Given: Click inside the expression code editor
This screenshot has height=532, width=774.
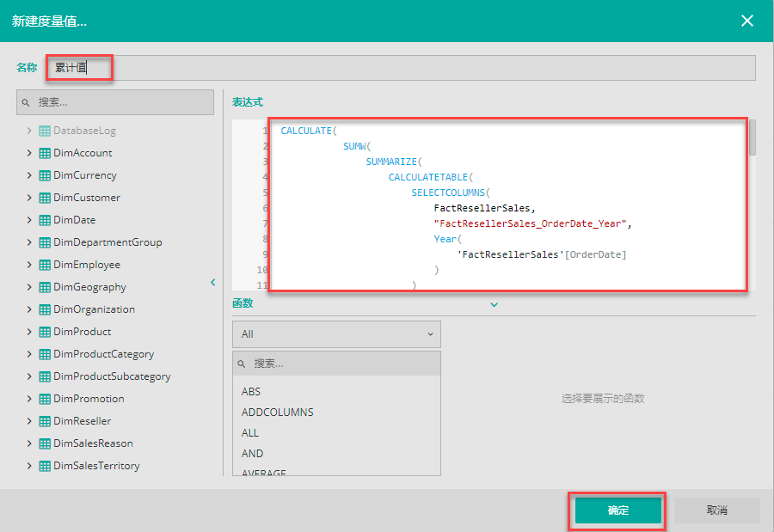Looking at the screenshot, I should click(508, 205).
